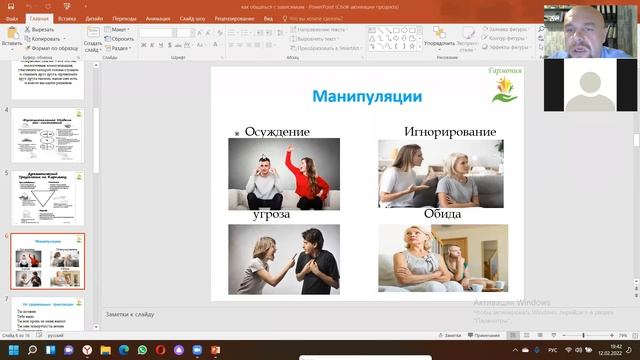Toggle Примечания comments in status bar
Image resolution: width=640 pixels, height=360 pixels.
pos(484,336)
